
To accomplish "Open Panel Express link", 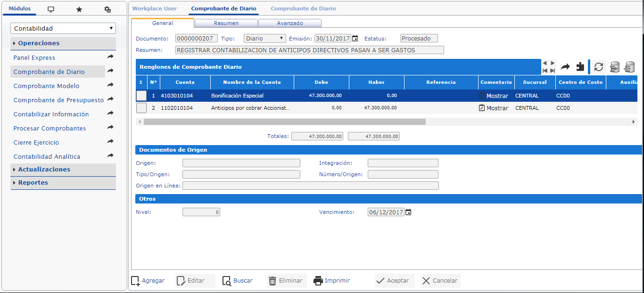I will 34,58.
